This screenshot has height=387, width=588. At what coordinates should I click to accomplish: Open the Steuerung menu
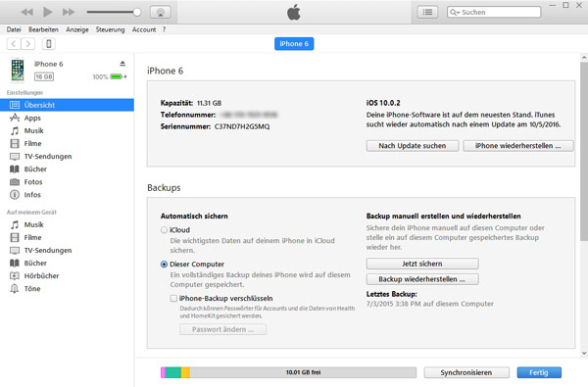coord(110,29)
